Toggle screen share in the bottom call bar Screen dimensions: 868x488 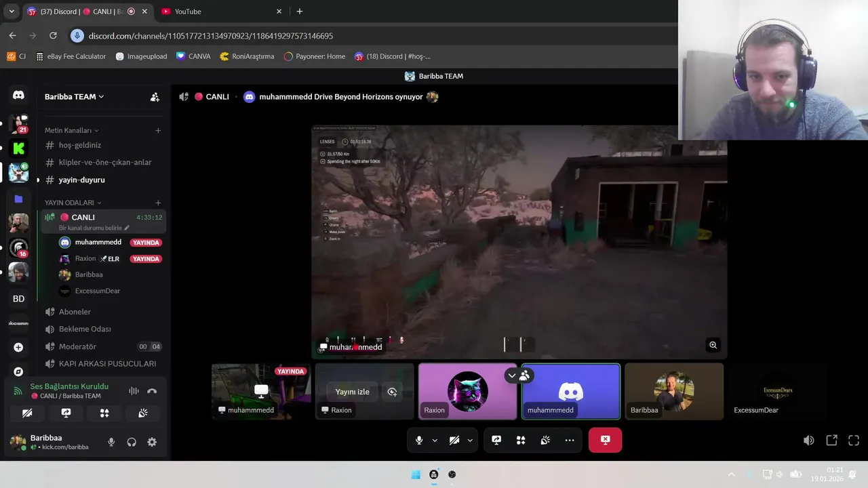[496, 441]
